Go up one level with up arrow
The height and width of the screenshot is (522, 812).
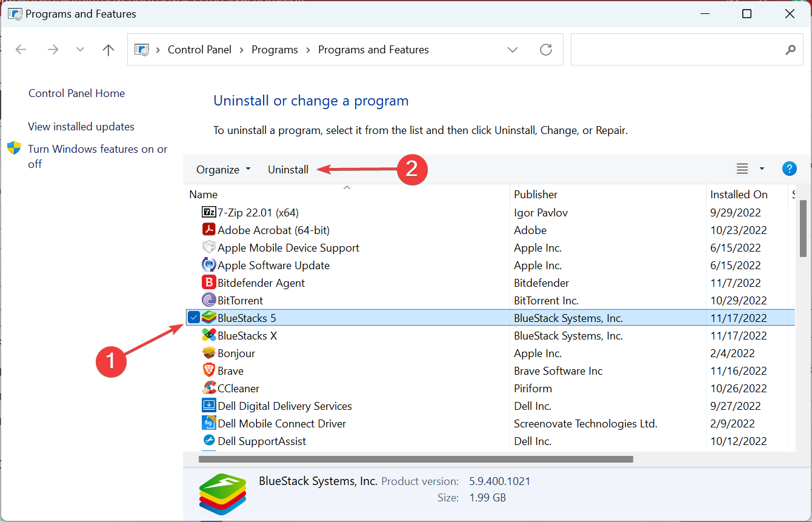[108, 50]
